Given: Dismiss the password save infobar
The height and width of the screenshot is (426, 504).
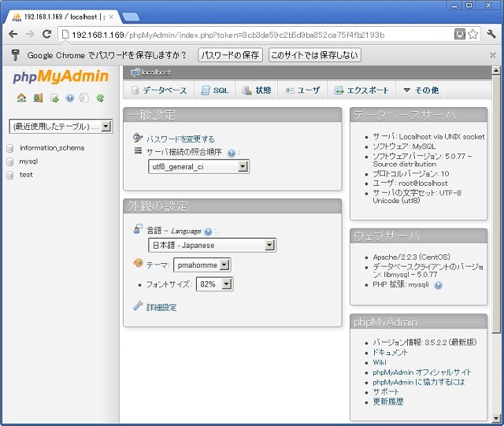Looking at the screenshot, I should point(492,55).
